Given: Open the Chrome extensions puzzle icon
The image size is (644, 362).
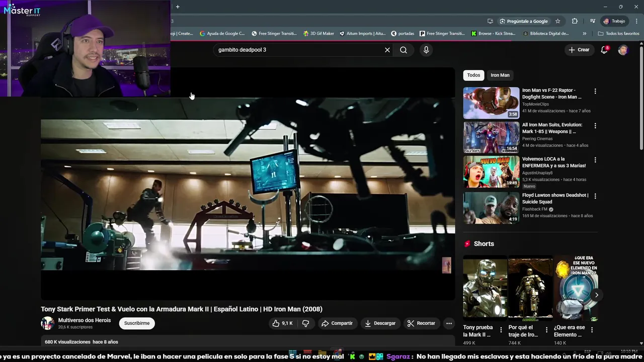Looking at the screenshot, I should point(575,21).
